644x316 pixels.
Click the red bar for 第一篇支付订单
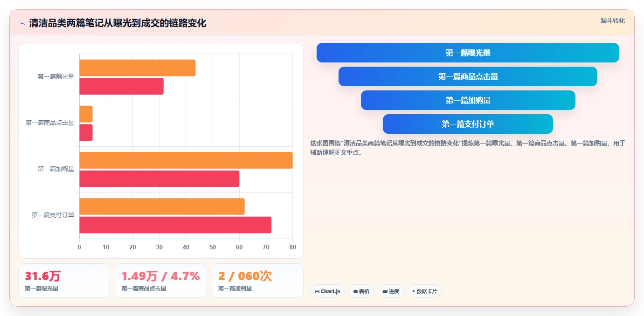point(175,225)
